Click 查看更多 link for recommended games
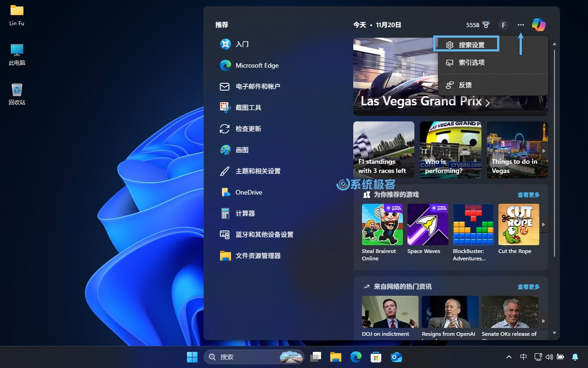The image size is (588, 368). pos(528,195)
